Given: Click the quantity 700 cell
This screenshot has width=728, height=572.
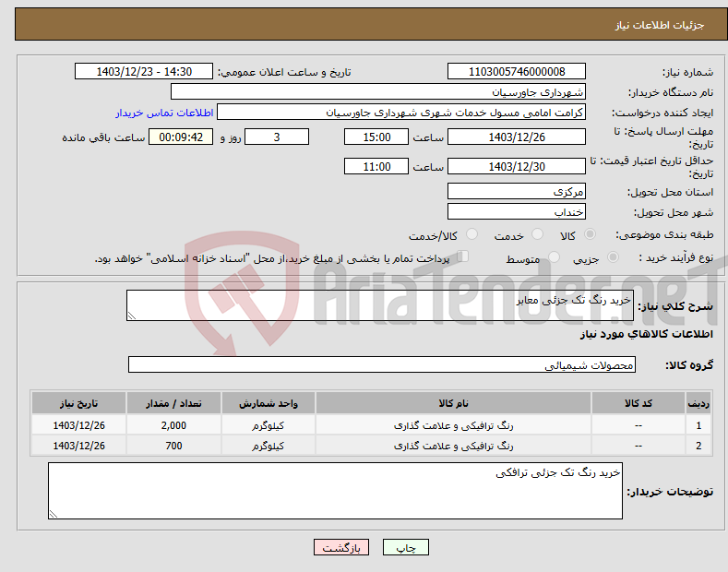Looking at the screenshot, I should [x=173, y=446].
